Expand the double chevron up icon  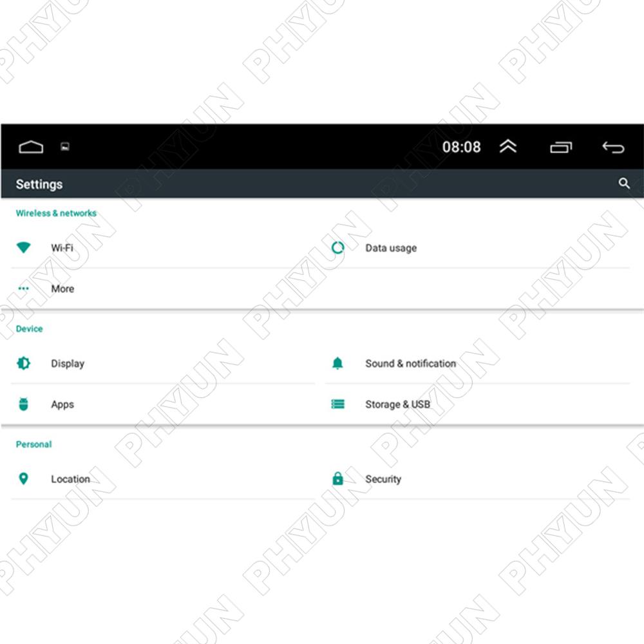tap(508, 147)
